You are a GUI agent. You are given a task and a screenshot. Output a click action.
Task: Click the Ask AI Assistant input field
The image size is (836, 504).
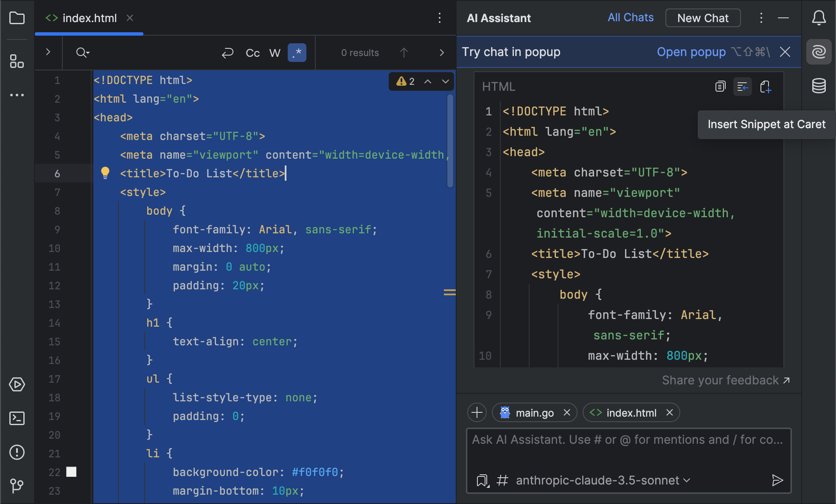tap(628, 440)
